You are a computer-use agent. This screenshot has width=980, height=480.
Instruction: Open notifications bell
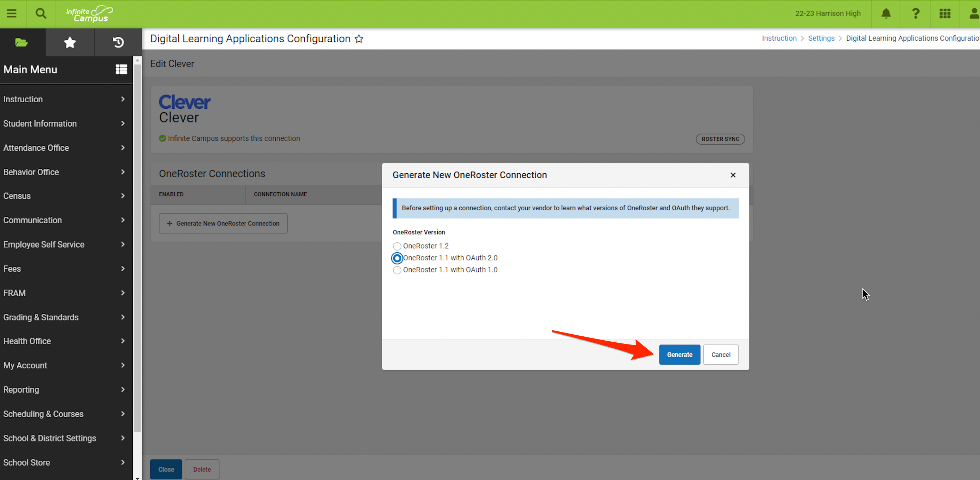click(886, 14)
